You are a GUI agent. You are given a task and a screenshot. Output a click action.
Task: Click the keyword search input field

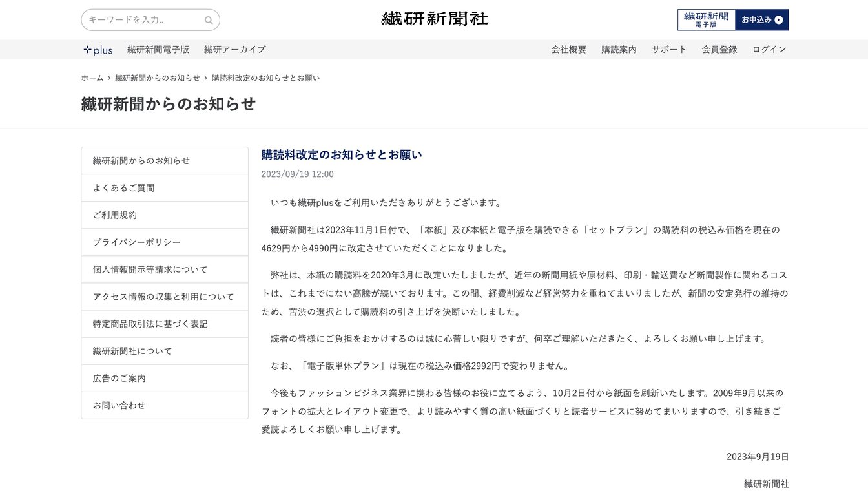[142, 20]
